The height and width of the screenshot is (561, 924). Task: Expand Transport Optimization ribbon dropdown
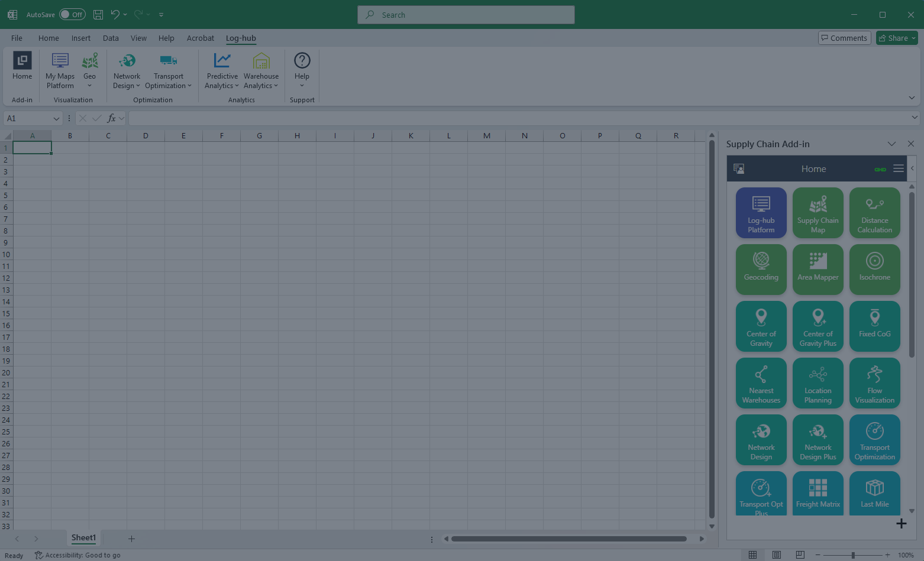tap(169, 71)
